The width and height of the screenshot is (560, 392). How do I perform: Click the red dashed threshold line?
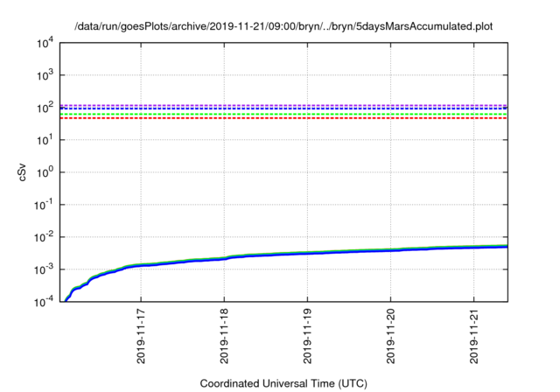[x=283, y=118]
